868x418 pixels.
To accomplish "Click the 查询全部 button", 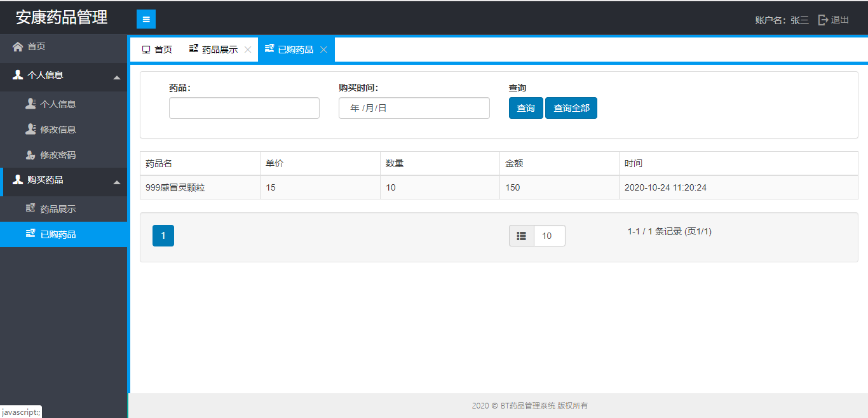I will 571,108.
